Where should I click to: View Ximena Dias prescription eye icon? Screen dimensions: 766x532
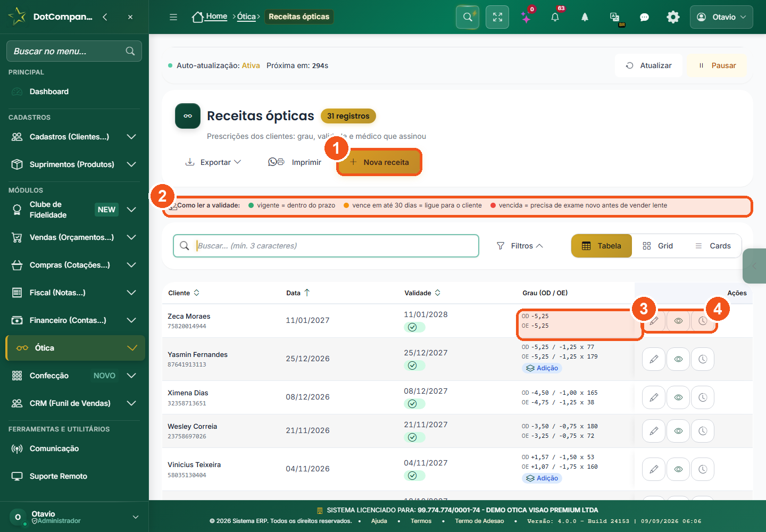678,397
